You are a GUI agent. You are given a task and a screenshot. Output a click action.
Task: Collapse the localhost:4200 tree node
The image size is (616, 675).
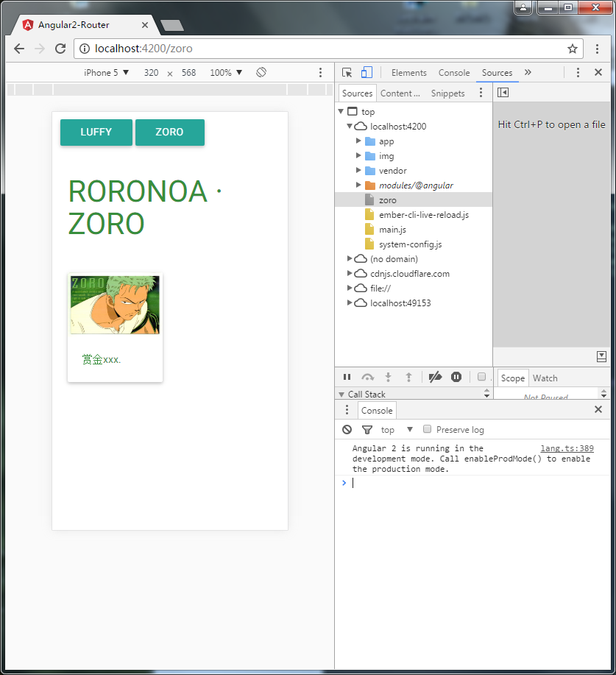(x=350, y=126)
